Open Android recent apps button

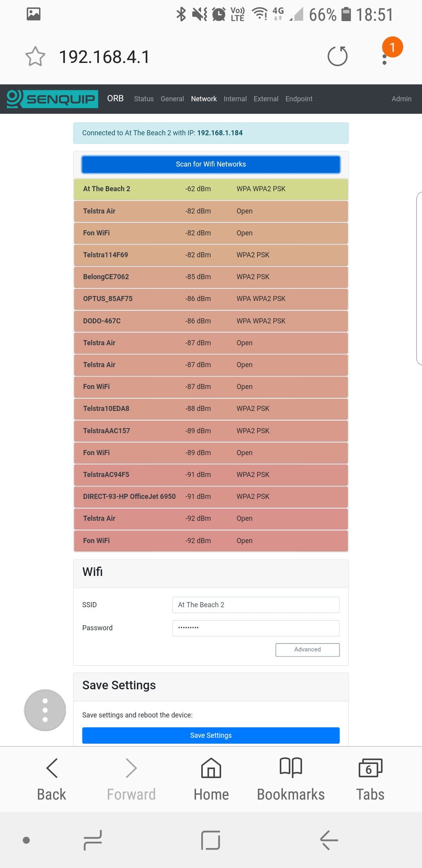tap(93, 840)
